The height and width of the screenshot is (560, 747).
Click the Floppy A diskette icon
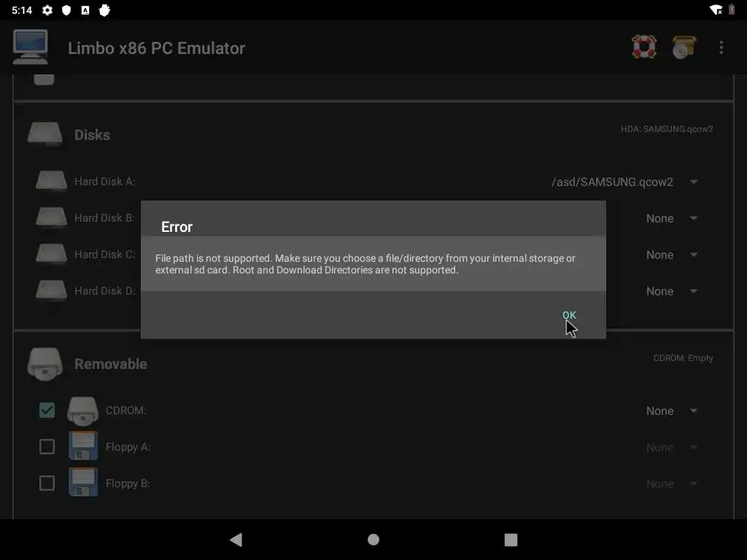coord(83,446)
